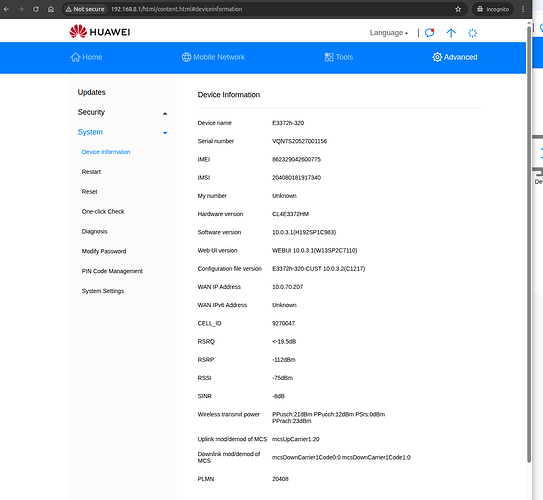Click the Tools grid icon
Image resolution: width=543 pixels, height=500 pixels.
[329, 57]
